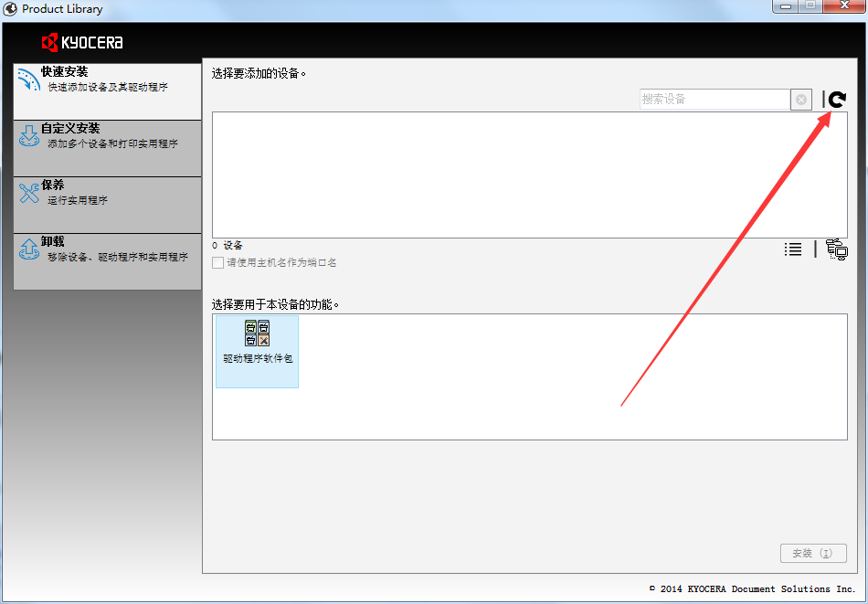Click the KYOCERA logo in header
This screenshot has width=868, height=604.
pyautogui.click(x=82, y=42)
